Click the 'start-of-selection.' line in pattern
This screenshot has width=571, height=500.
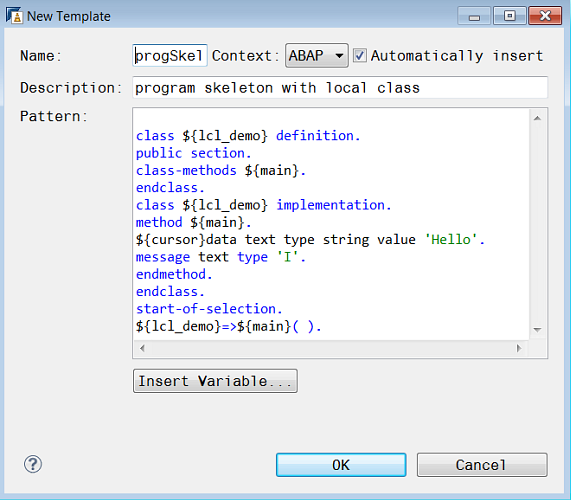coord(209,309)
